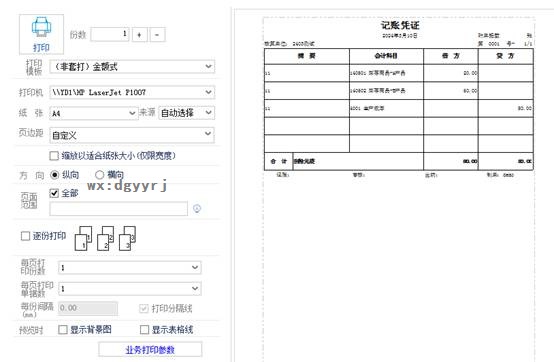Toggle 缩放以适合纸张大小 checkbox
Screen dimensions: 554x362
[54, 156]
